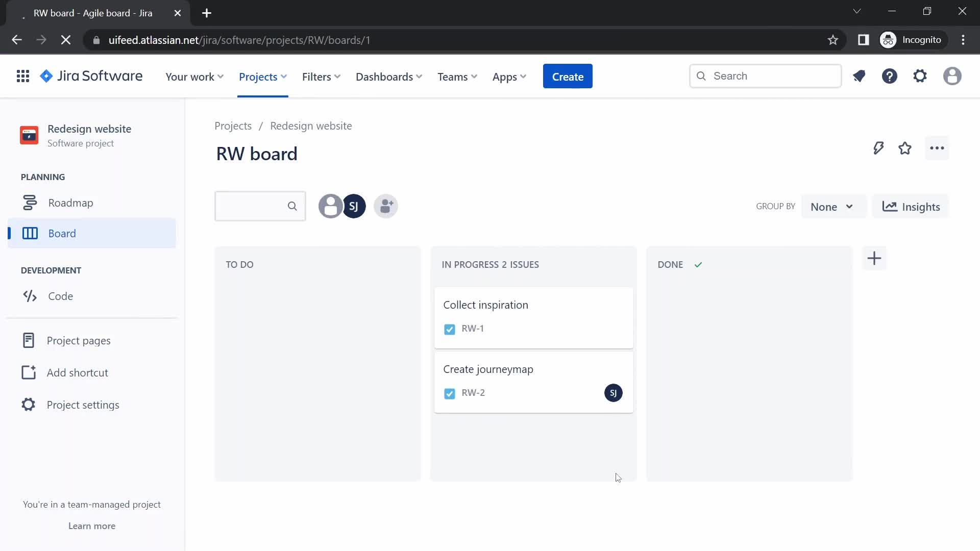Expand the Projects dropdown menu

pos(262,76)
